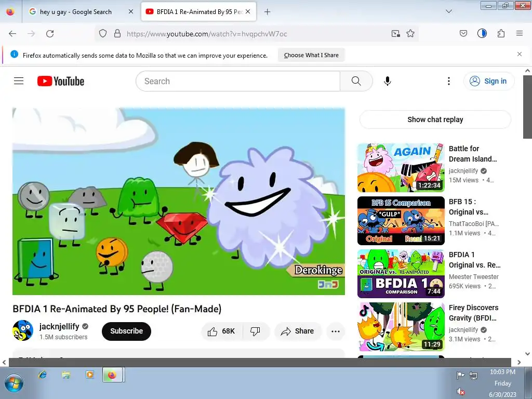Click Firey Discovers Gravity video title
The image size is (532, 399).
tap(473, 313)
